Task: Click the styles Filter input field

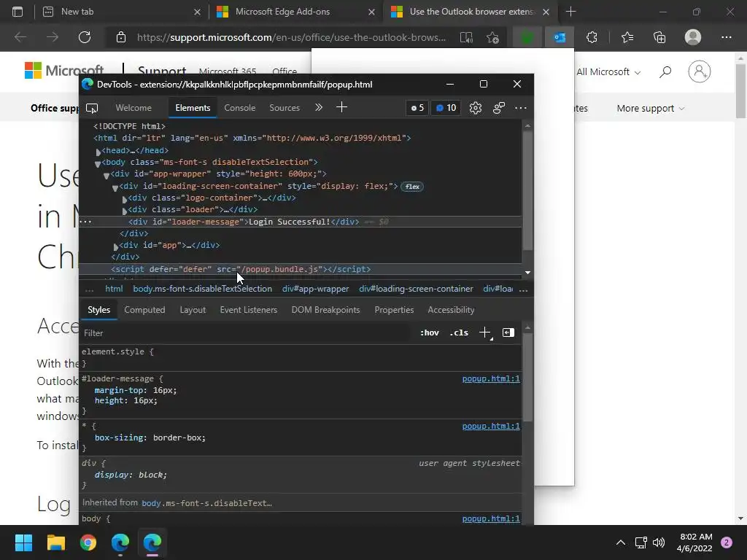Action: [x=245, y=332]
